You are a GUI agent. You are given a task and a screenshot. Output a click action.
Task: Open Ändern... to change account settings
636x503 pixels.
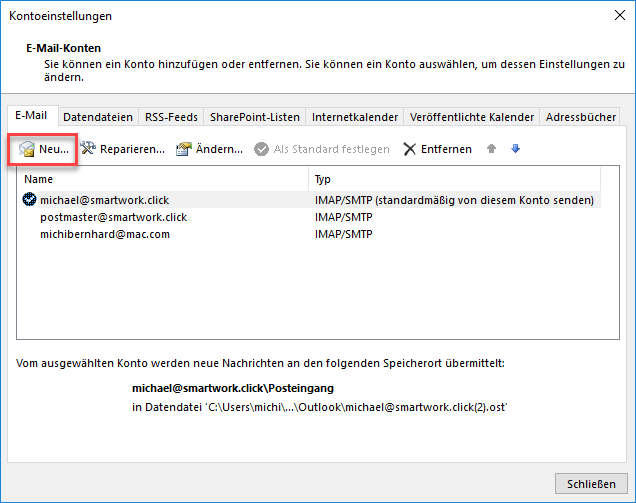point(210,149)
